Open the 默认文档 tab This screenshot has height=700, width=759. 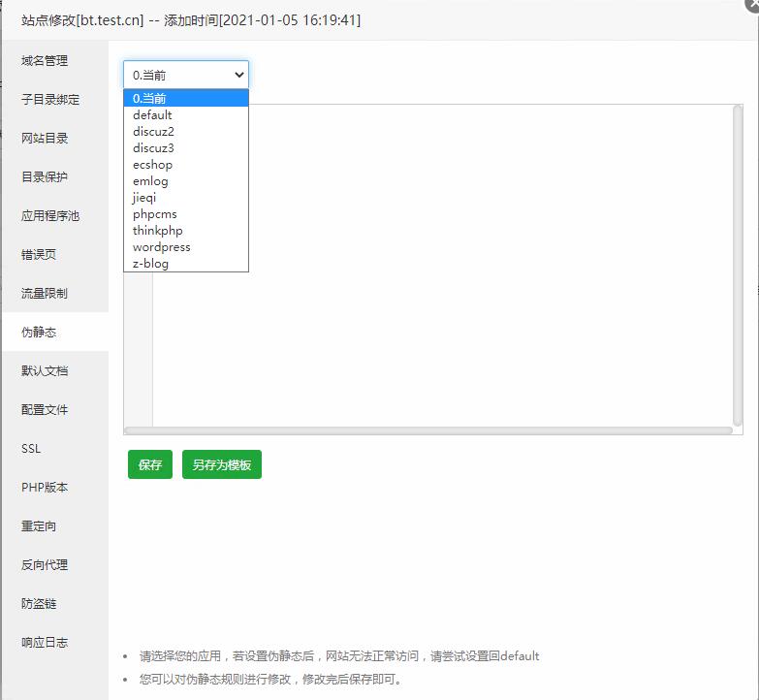(55, 370)
